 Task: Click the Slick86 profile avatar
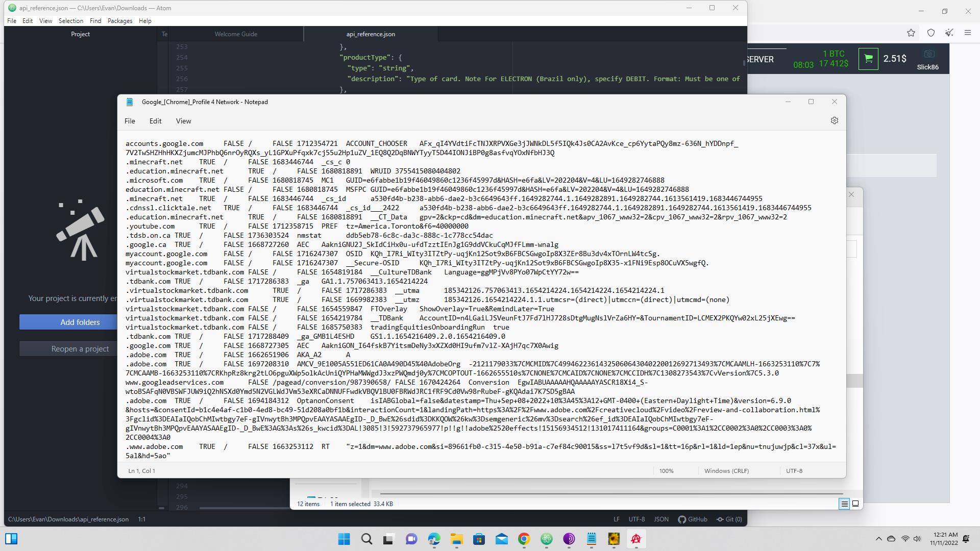coord(928,55)
